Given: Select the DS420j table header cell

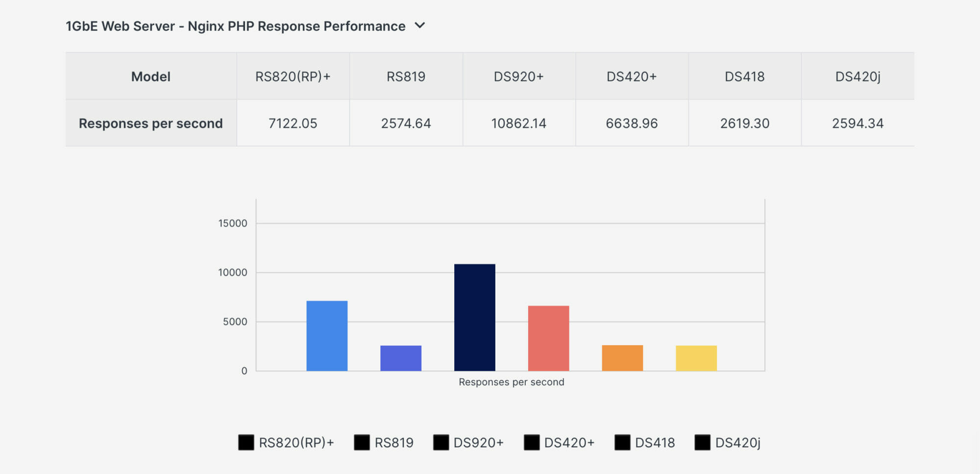Looking at the screenshot, I should pos(858,76).
